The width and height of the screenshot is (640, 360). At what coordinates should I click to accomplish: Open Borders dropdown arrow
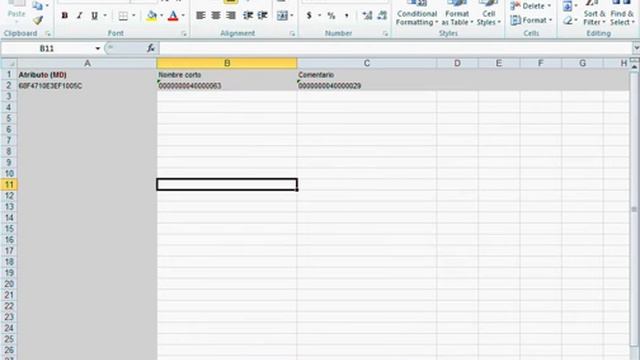coord(133,16)
